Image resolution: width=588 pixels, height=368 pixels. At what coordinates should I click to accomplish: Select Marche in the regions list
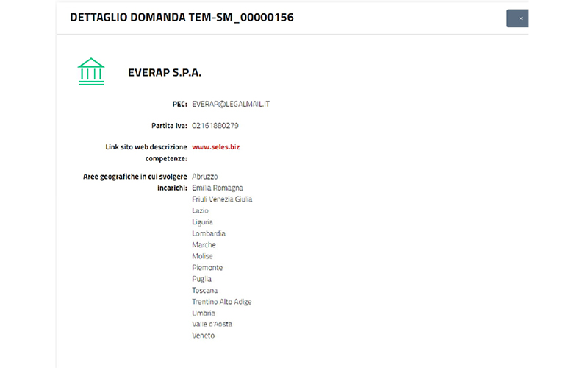pos(204,245)
